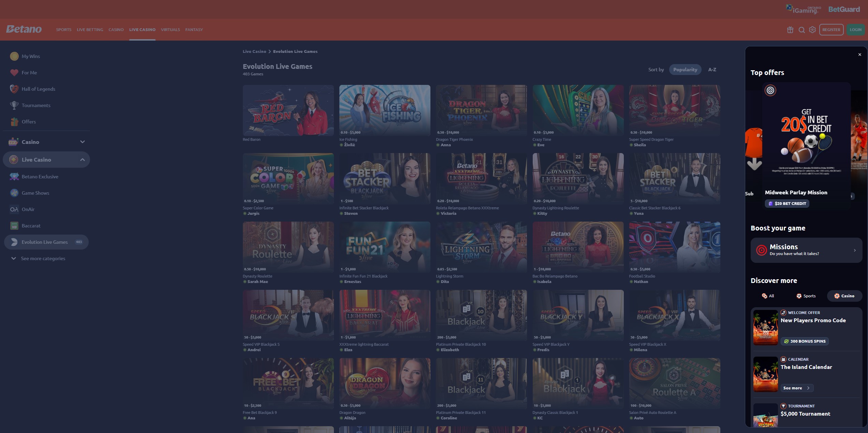Open the Virtuals menu item
This screenshot has width=868, height=433.
(170, 30)
